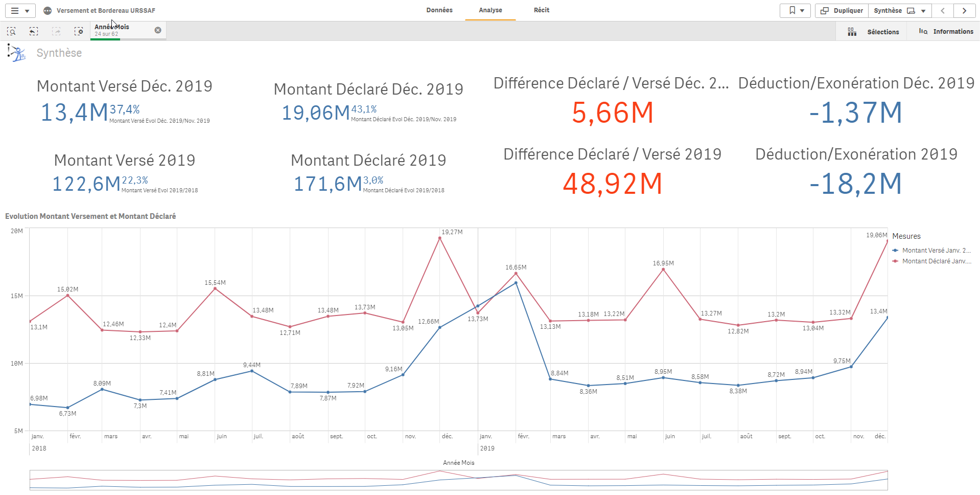Open the Informations panel
Viewport: 980px width, 495px height.
click(946, 32)
